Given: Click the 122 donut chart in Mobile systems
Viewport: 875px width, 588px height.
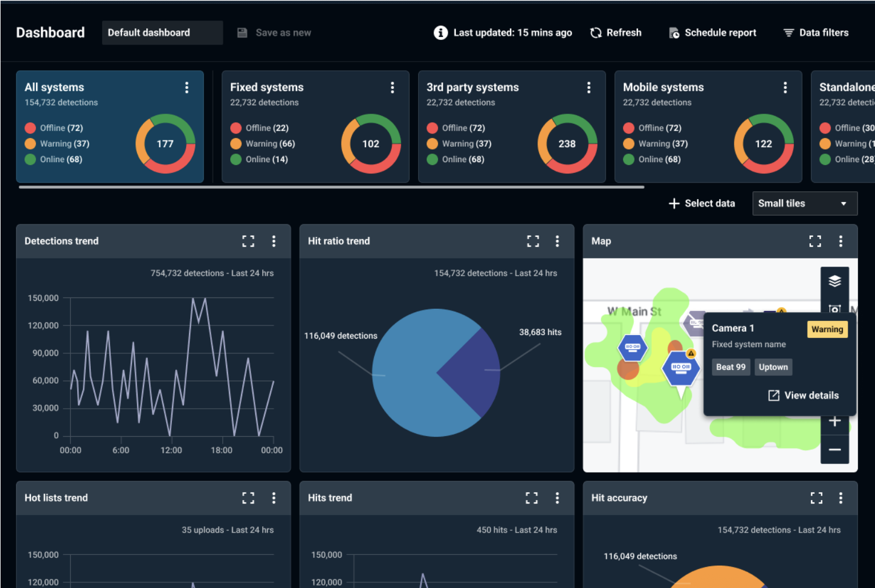Looking at the screenshot, I should coord(764,144).
